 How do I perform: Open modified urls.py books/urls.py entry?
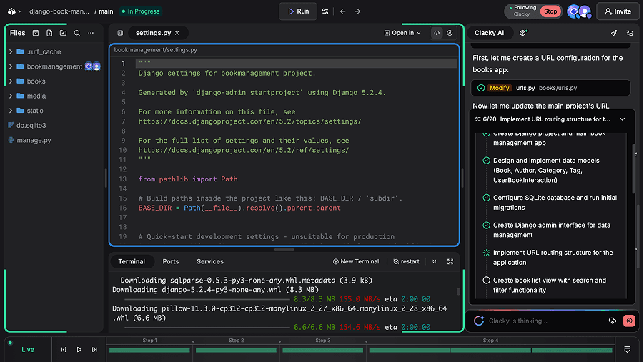(550, 88)
